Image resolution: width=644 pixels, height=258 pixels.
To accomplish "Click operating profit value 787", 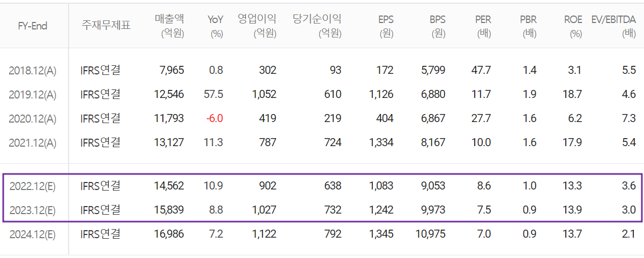I will [268, 142].
